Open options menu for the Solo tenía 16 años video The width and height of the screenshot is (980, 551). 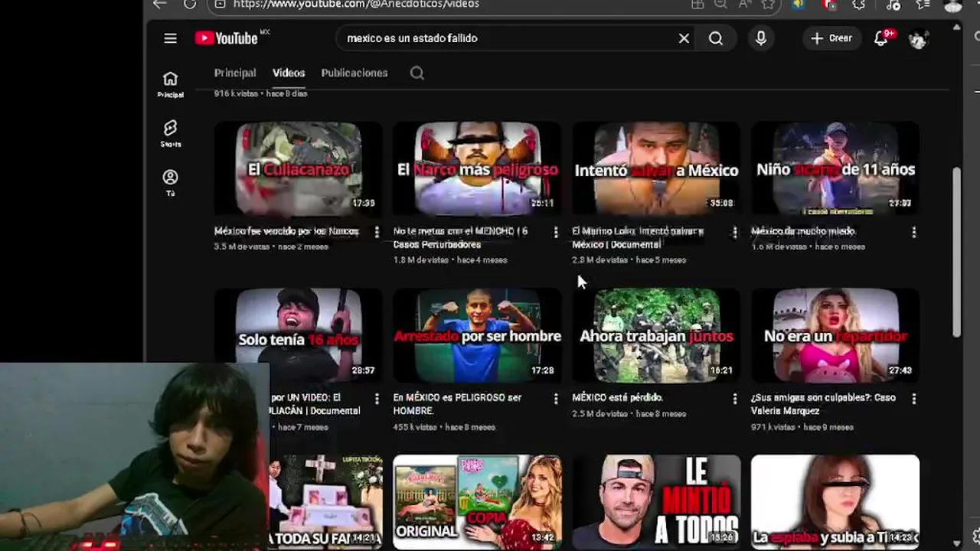[x=377, y=399]
